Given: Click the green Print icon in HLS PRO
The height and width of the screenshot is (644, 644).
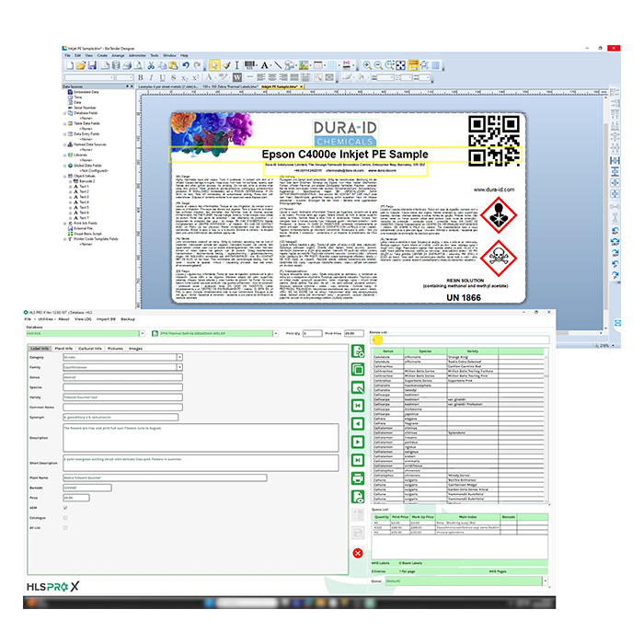Looking at the screenshot, I should (358, 478).
